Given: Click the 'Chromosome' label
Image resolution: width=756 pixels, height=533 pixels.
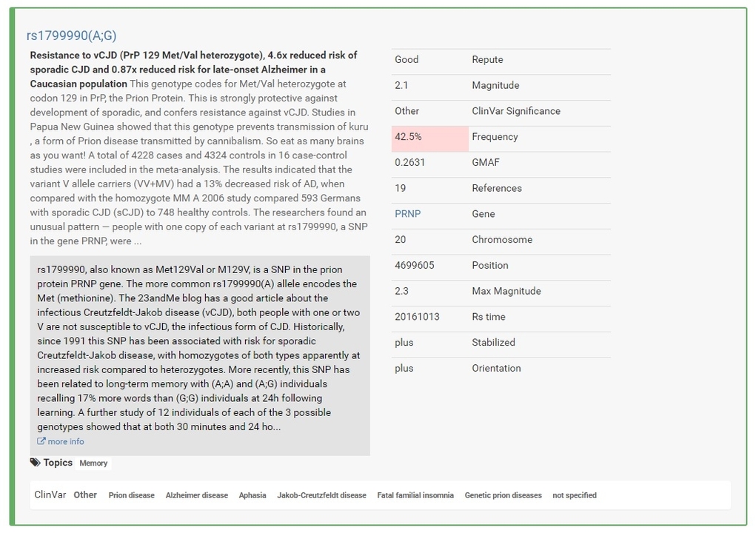Looking at the screenshot, I should pyautogui.click(x=502, y=240).
